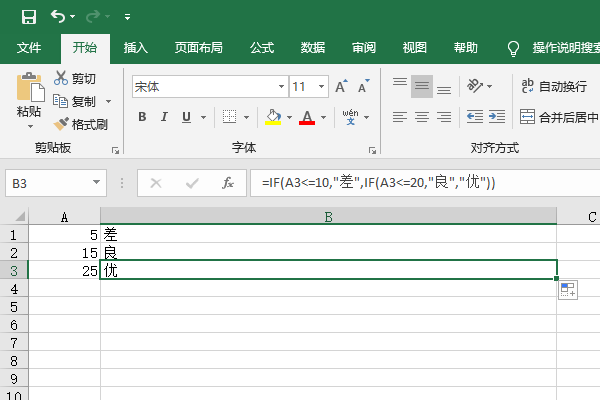Viewport: 600px width, 400px height.
Task: Toggle Italic formatting
Action: coord(164,118)
